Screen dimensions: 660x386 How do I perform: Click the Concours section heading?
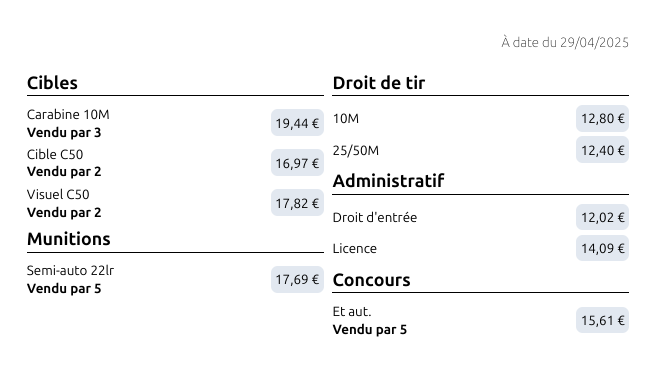[371, 280]
